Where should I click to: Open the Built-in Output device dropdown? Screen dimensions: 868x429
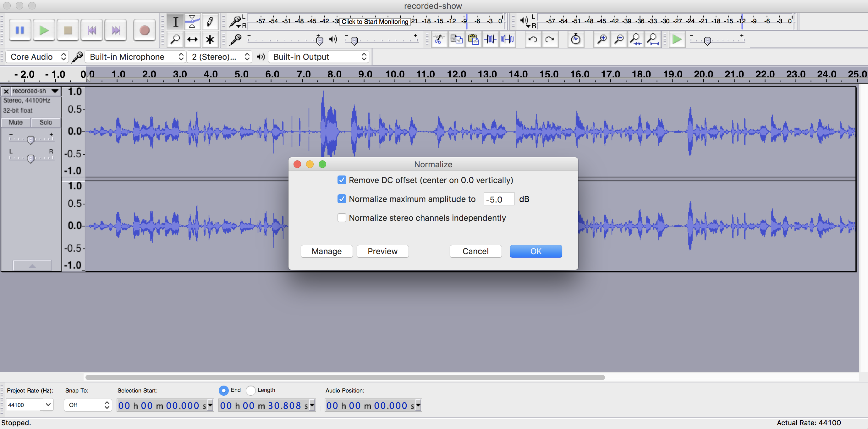(318, 57)
